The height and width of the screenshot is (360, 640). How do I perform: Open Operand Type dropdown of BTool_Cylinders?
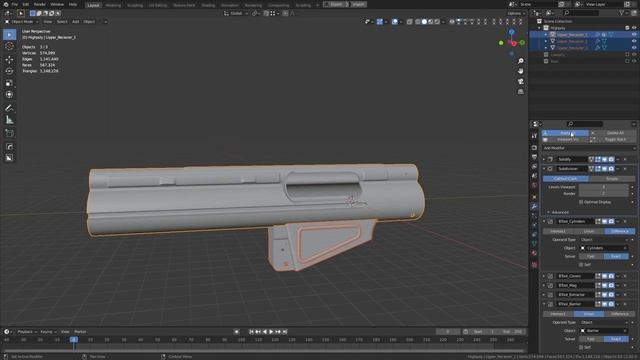604,240
